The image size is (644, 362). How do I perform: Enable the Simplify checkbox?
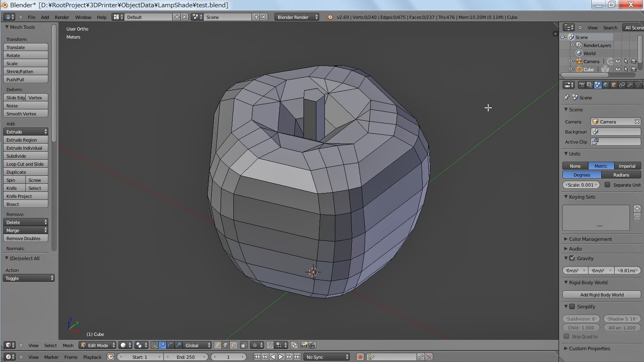(572, 307)
